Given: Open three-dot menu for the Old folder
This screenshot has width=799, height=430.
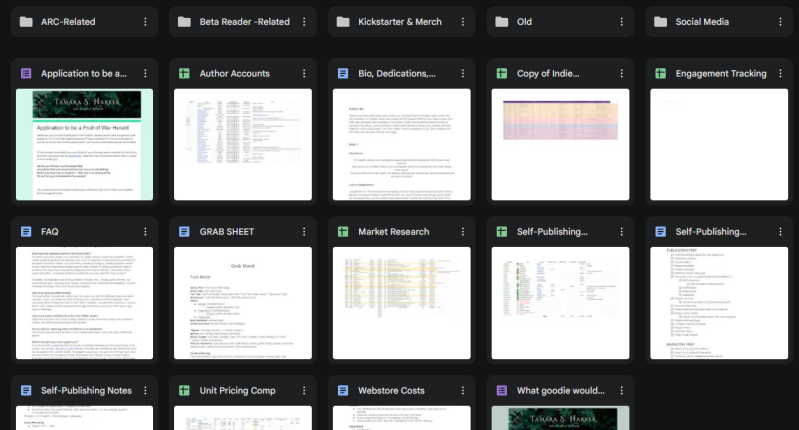Looking at the screenshot, I should click(622, 22).
